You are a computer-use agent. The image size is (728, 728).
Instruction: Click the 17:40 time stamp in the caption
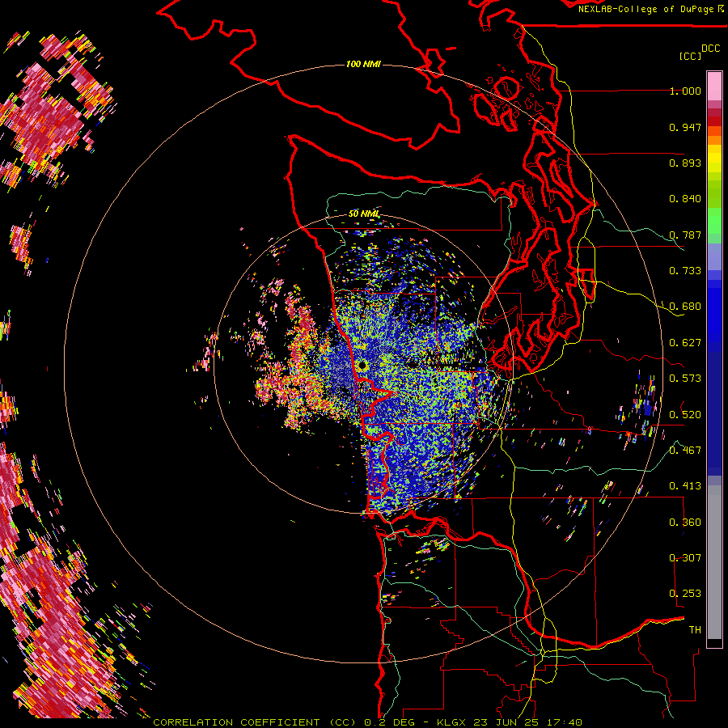click(565, 722)
